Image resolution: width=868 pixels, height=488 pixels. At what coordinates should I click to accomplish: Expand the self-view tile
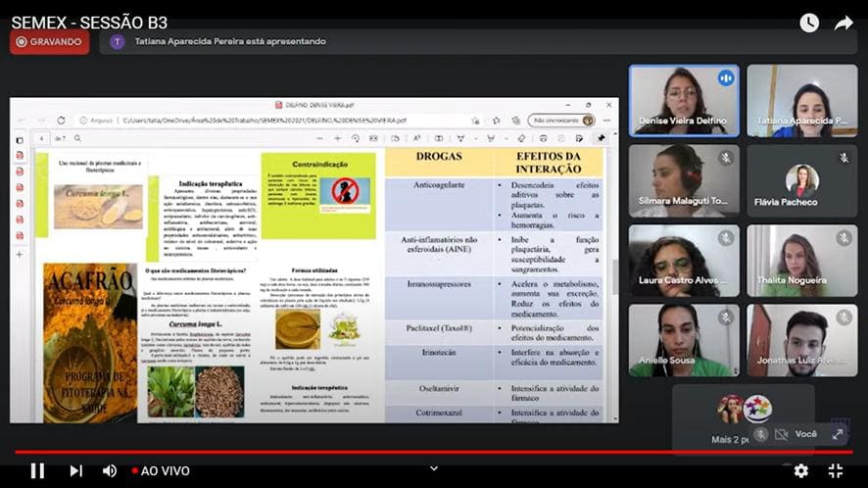(838, 435)
